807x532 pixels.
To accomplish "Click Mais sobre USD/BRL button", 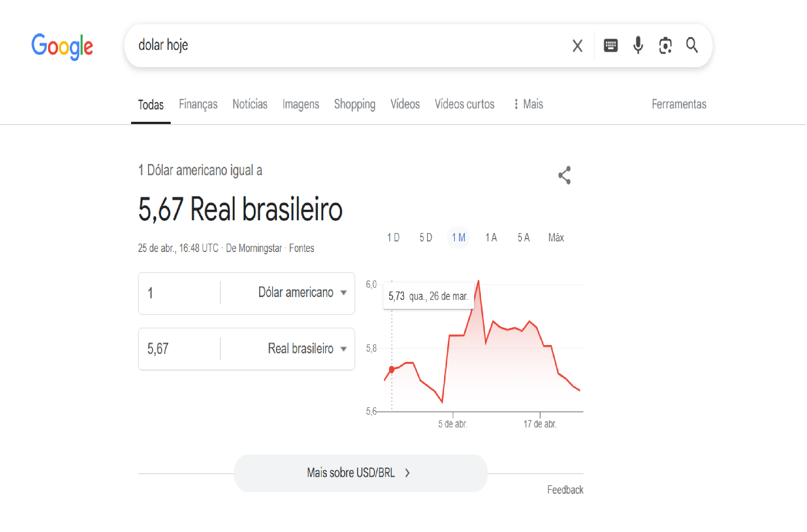I will (x=361, y=473).
